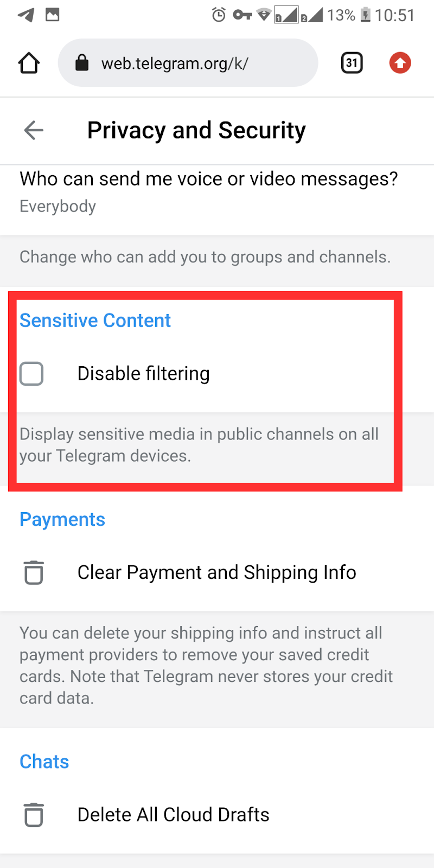Viewport: 434px width, 868px height.
Task: Tap the browser home icon
Action: (x=29, y=63)
